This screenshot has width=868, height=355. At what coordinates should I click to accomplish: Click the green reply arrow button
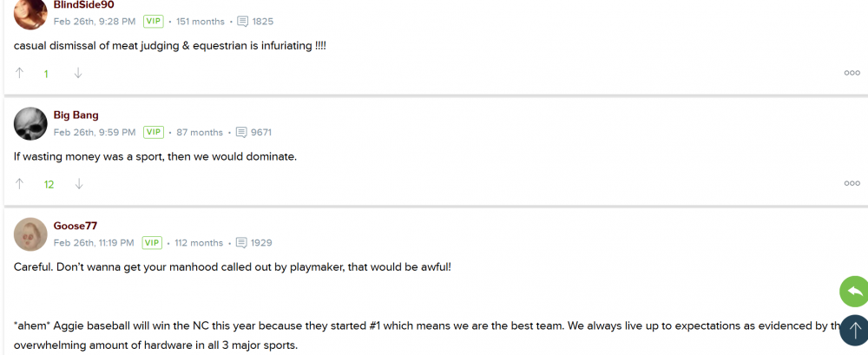853,292
